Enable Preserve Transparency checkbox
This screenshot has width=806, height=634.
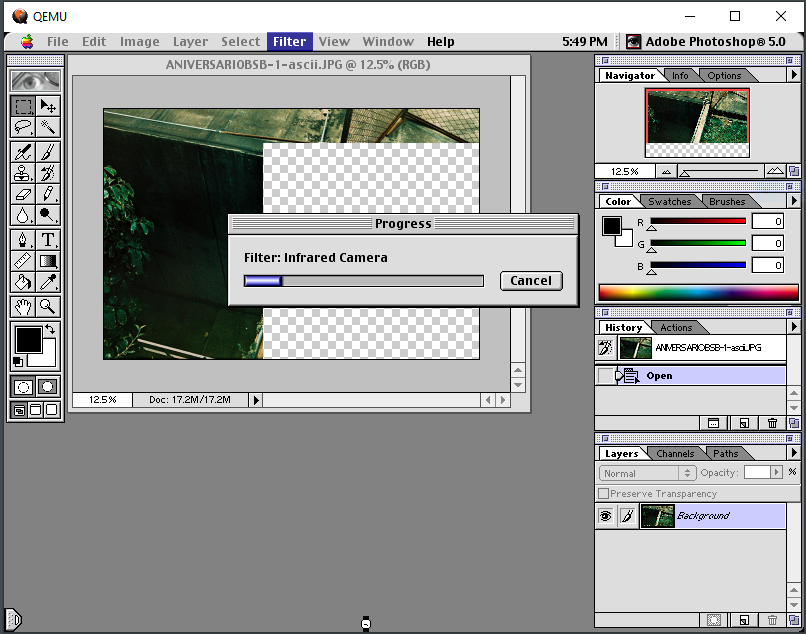pos(603,494)
